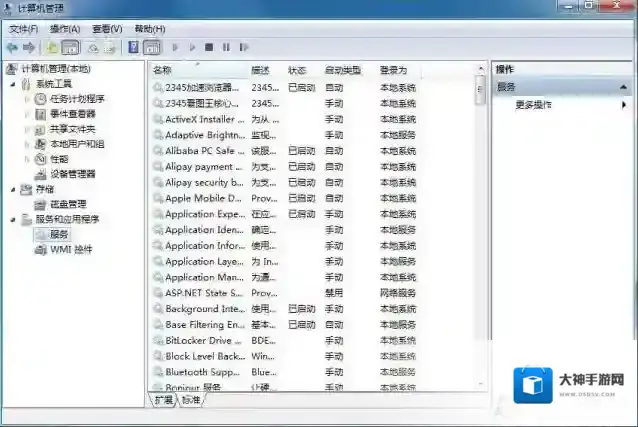Collapse the 服务 section in actions pane
Screen dimensions: 638x427
pos(623,87)
